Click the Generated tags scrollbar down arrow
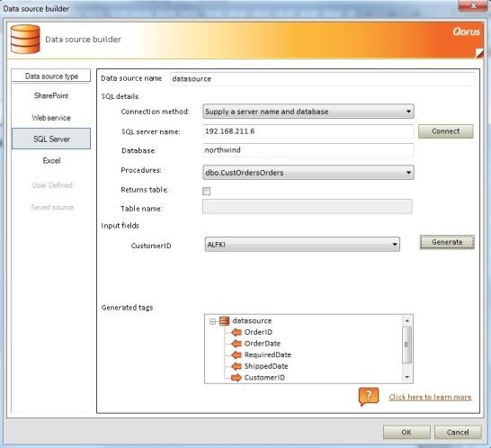 pos(407,377)
